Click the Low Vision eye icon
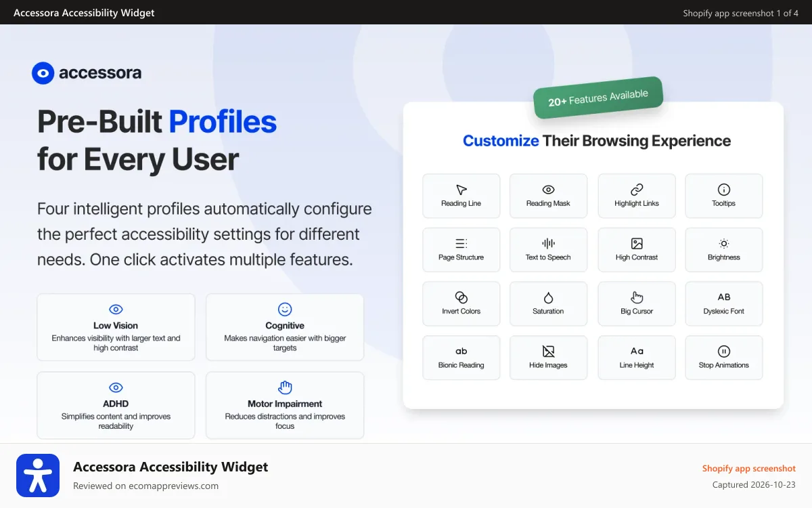 point(116,310)
